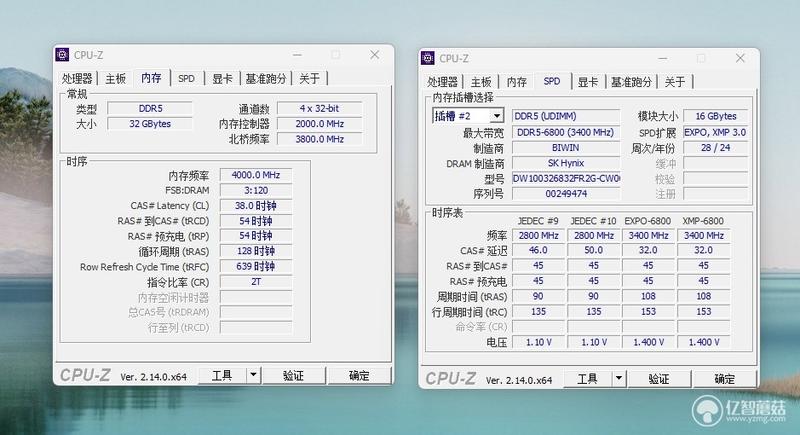Select the 内存 tab in left window
This screenshot has width=800, height=435.
[152, 78]
